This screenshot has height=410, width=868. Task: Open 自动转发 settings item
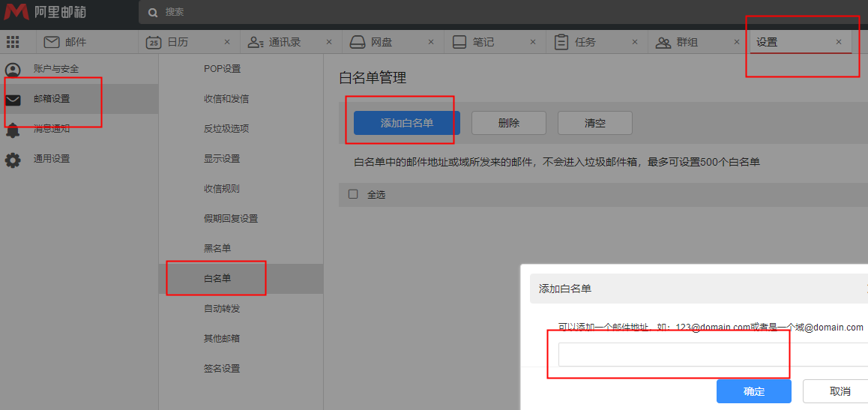222,308
